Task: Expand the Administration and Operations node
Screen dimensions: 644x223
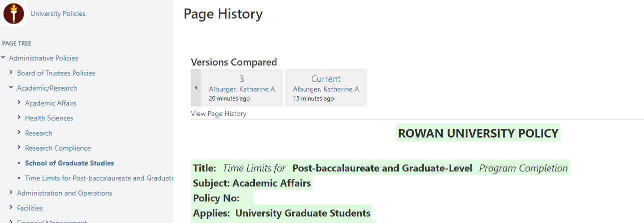Action: coord(11,192)
